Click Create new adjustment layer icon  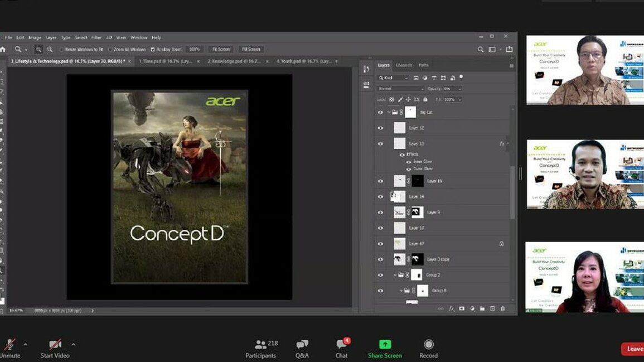(472, 308)
